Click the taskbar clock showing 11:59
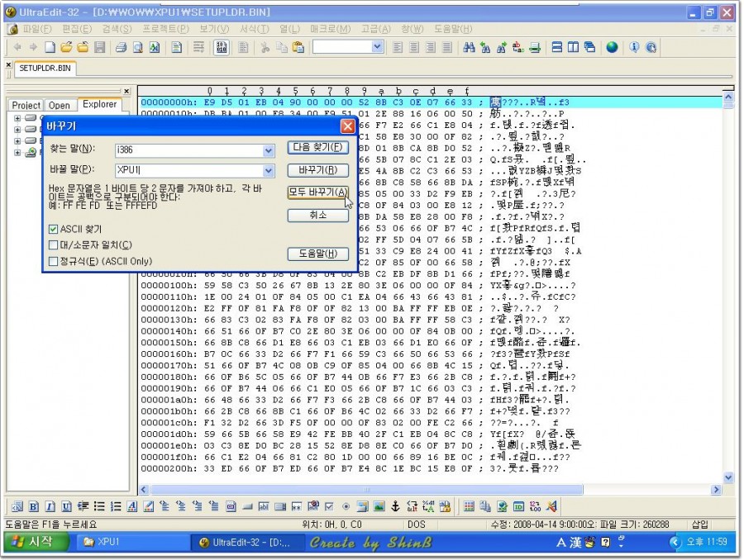This screenshot has height=560, width=744. coord(707,542)
